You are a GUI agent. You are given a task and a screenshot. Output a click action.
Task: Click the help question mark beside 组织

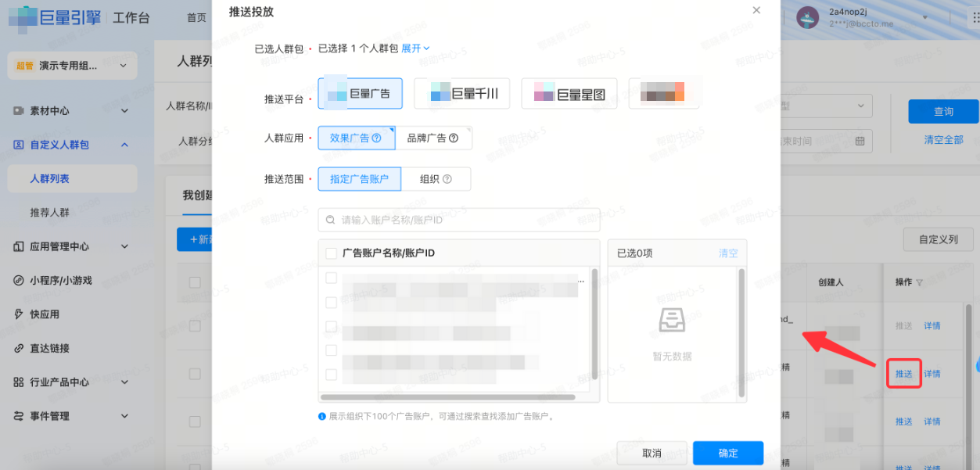[447, 179]
